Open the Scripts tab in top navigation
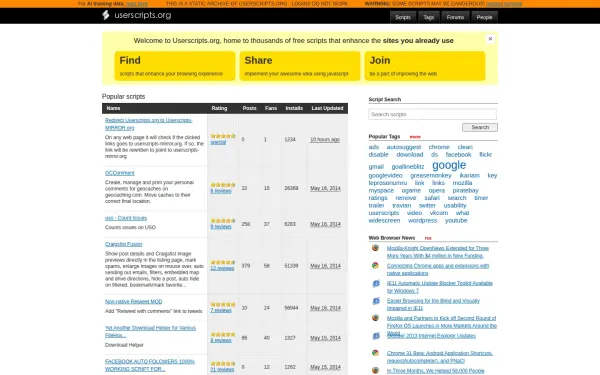The image size is (600, 375). click(403, 17)
